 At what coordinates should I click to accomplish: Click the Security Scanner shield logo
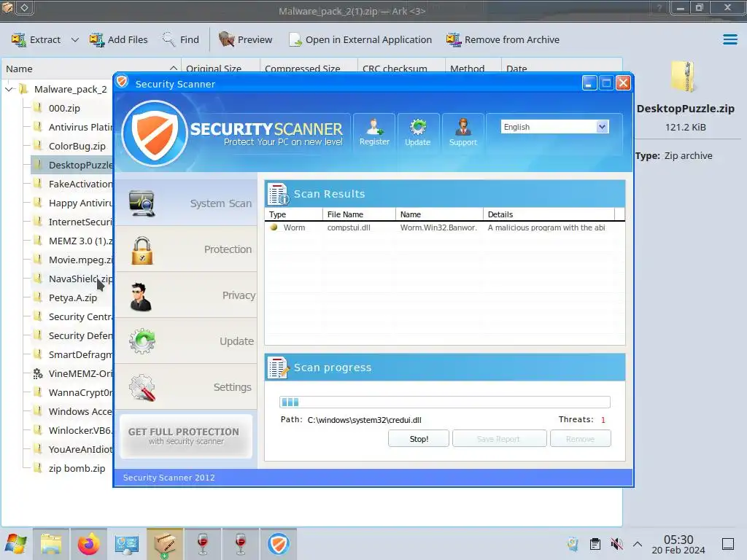(155, 133)
